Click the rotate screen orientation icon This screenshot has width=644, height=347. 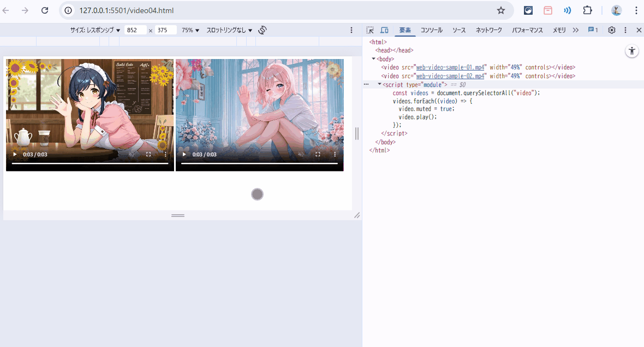click(x=262, y=30)
